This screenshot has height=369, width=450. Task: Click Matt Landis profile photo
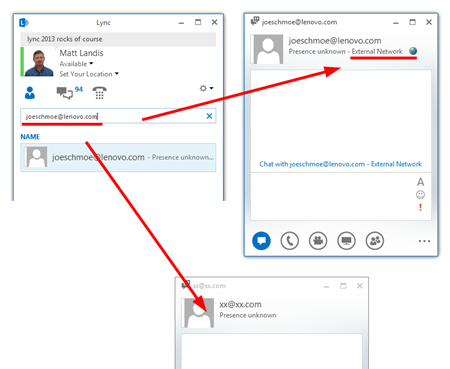click(39, 62)
